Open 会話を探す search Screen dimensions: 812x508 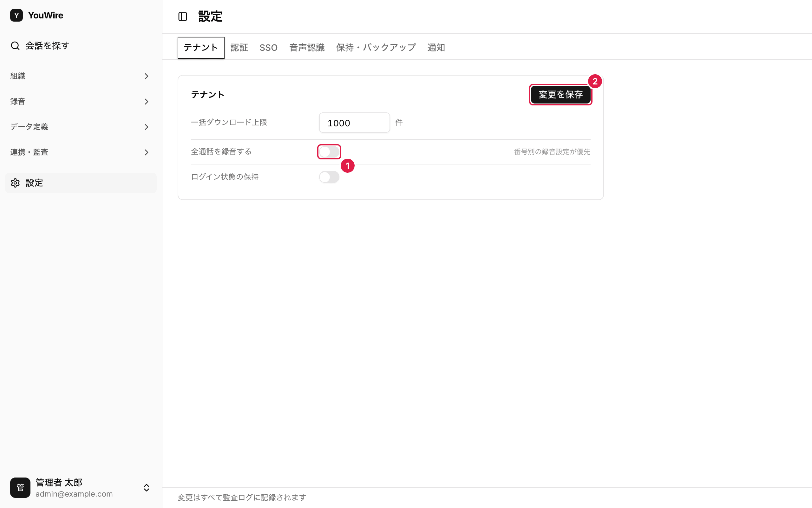tap(81, 46)
